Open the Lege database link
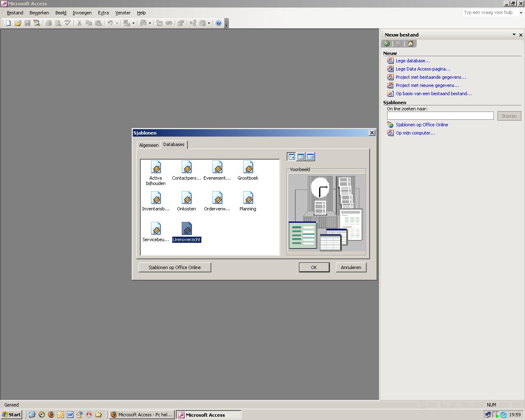This screenshot has width=525, height=420. click(413, 61)
